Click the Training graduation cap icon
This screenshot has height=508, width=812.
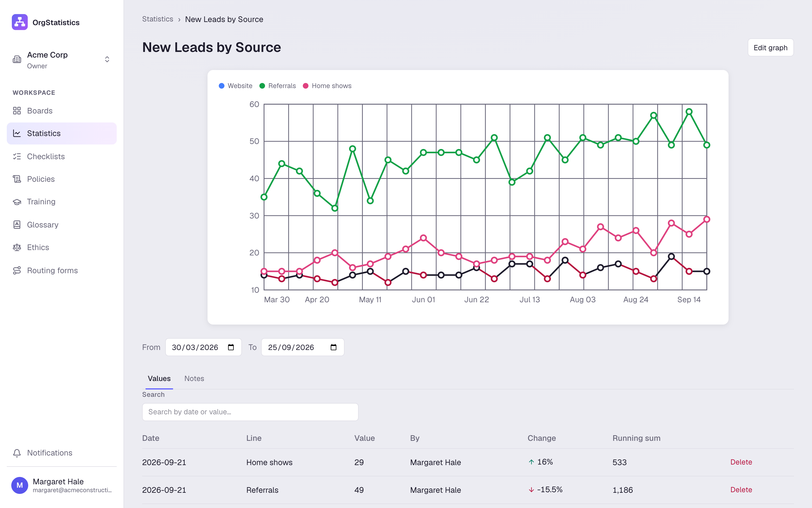tap(17, 202)
